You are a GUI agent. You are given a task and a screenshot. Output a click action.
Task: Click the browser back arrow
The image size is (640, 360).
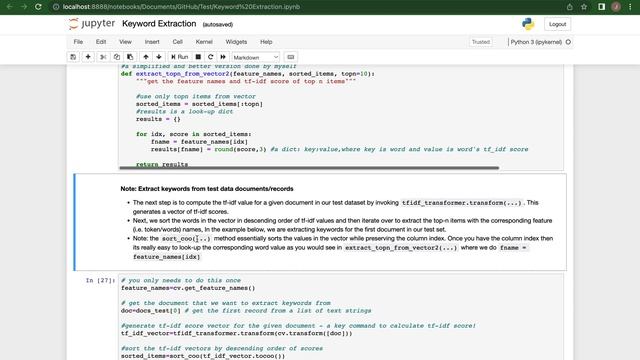tap(9, 7)
